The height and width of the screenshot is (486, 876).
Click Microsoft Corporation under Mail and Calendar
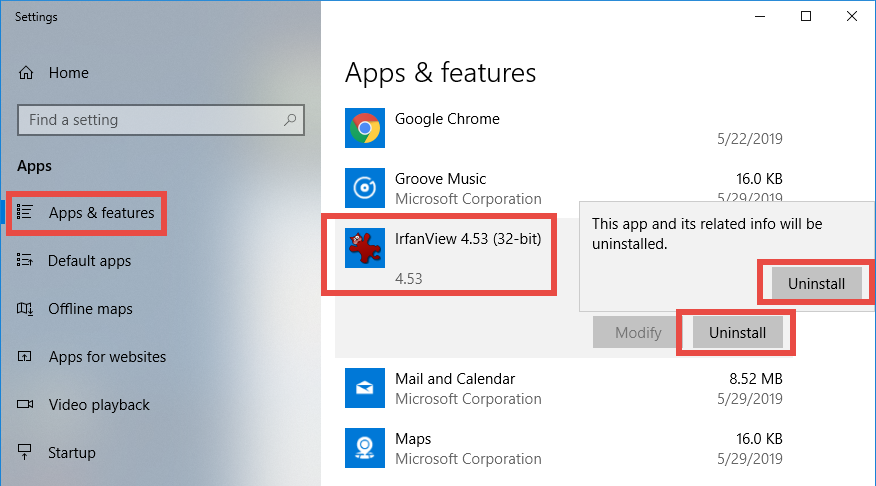tap(468, 399)
